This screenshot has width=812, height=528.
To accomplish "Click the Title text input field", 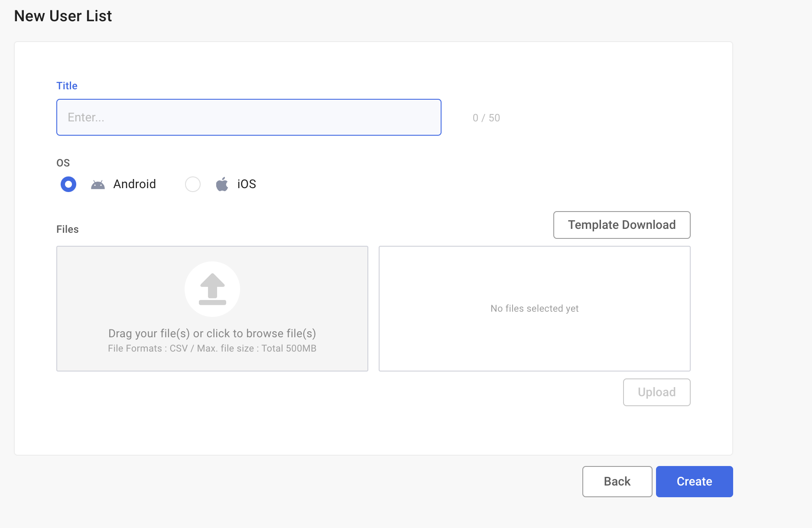I will [x=249, y=117].
